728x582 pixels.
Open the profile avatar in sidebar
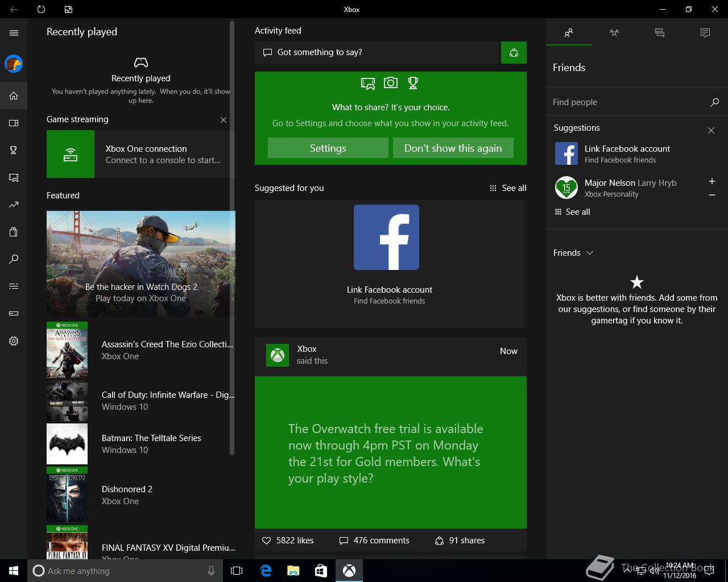(x=14, y=64)
